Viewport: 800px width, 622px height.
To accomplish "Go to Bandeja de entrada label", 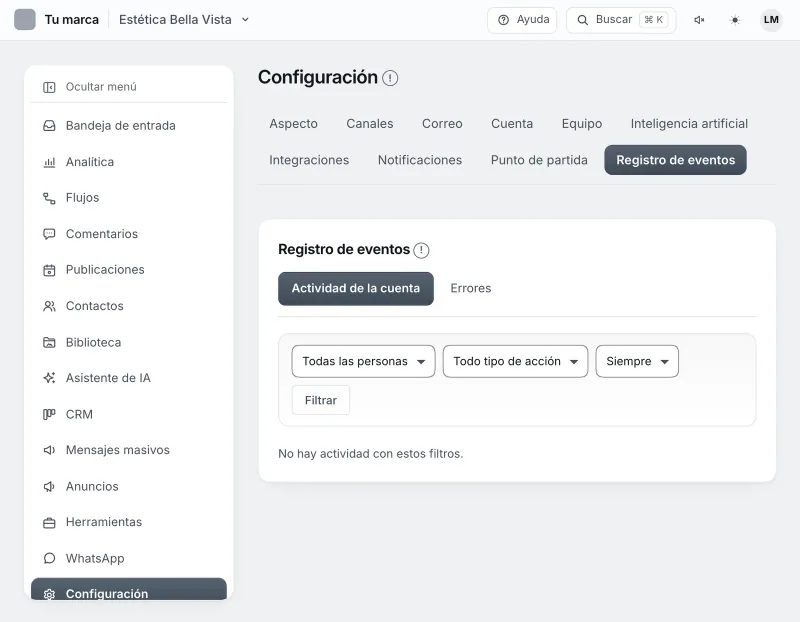I will coord(120,126).
